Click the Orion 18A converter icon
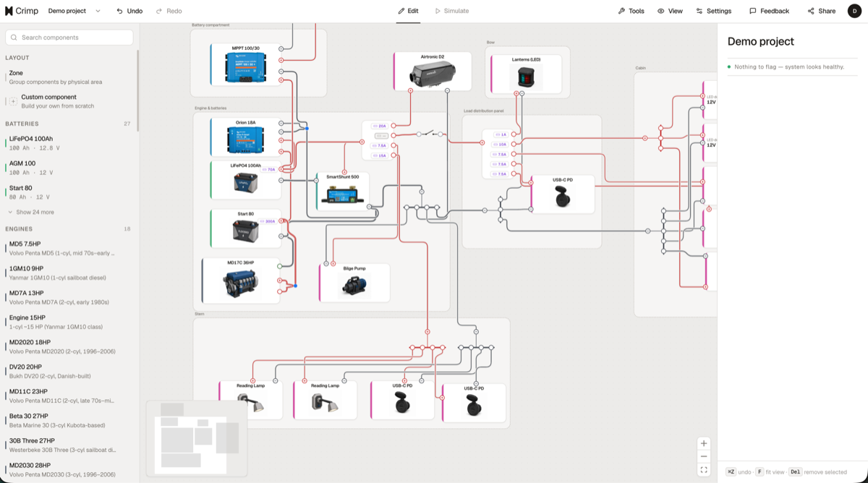868x483 pixels. point(246,140)
